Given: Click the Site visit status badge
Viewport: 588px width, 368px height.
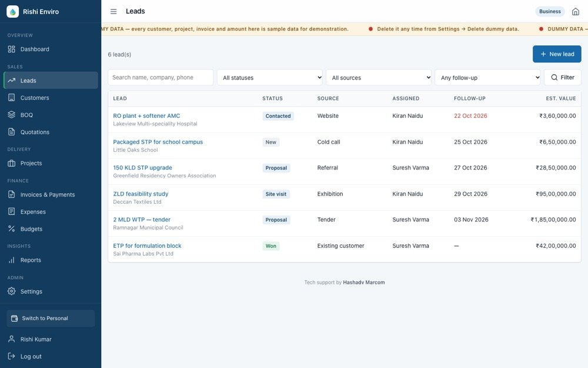Looking at the screenshot, I should 276,194.
